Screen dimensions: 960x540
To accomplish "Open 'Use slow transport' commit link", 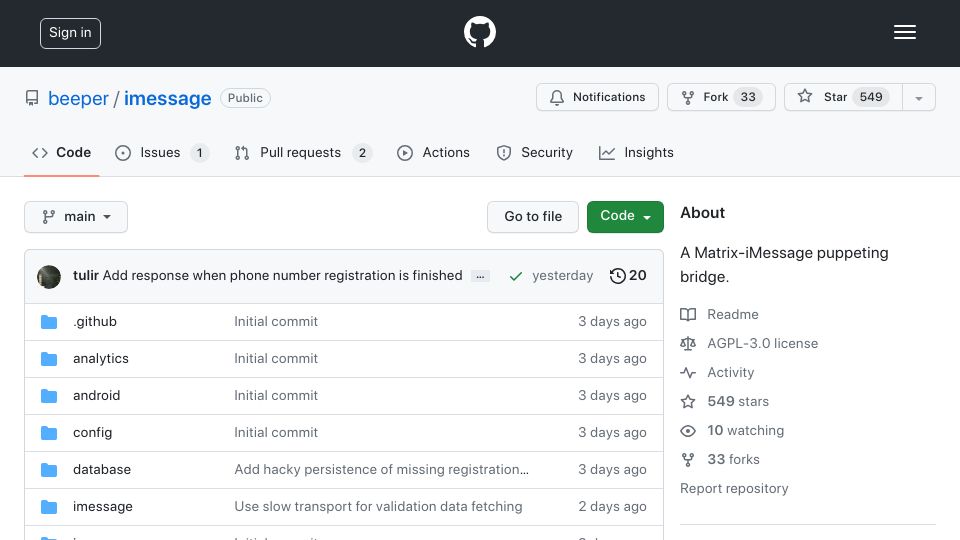I will click(x=378, y=507).
